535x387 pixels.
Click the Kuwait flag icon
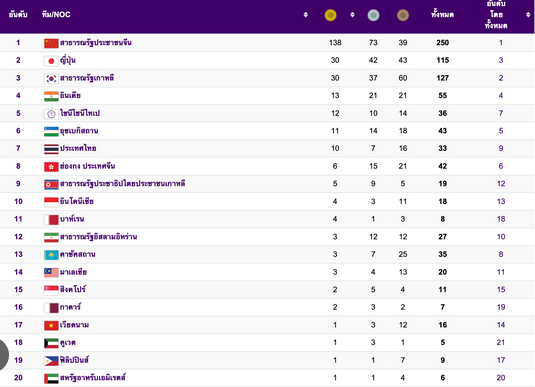(x=51, y=343)
